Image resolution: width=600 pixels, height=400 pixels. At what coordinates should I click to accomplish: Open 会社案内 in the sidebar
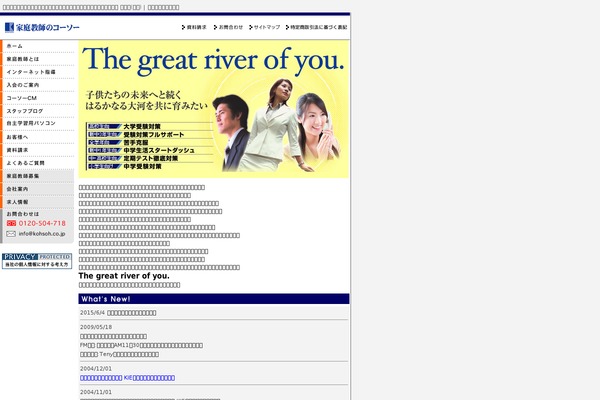38,189
